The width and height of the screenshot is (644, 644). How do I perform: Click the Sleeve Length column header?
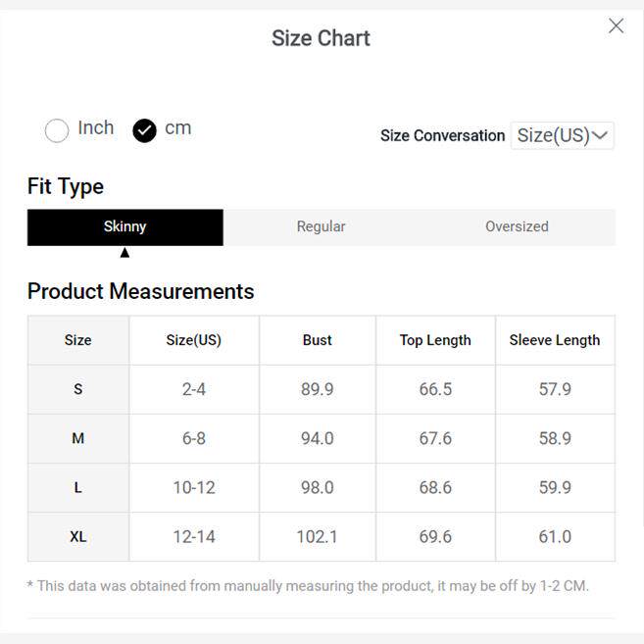(x=555, y=340)
